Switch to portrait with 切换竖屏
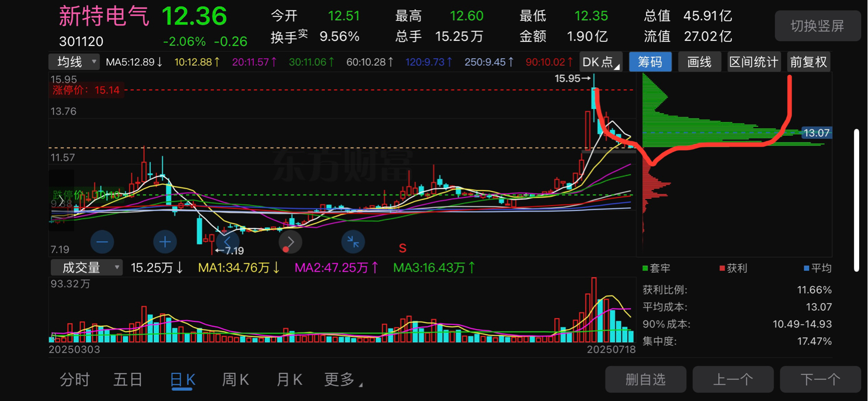868x401 pixels. 817,26
